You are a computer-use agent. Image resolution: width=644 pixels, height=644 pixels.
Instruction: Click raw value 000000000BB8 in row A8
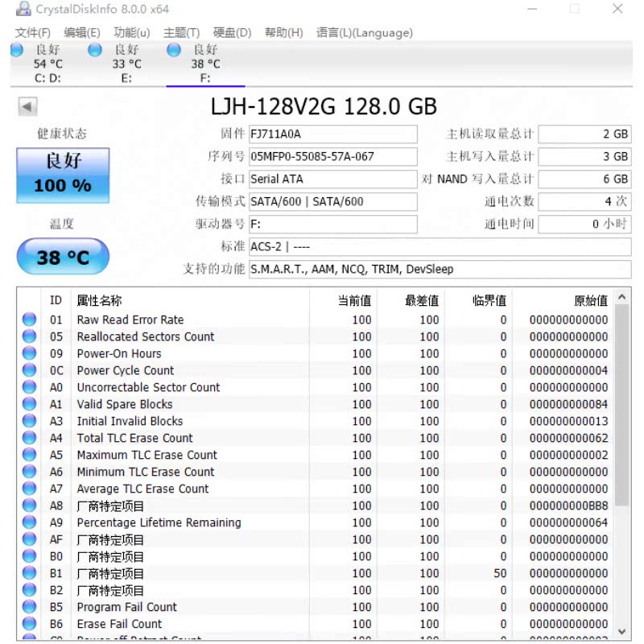click(x=568, y=506)
